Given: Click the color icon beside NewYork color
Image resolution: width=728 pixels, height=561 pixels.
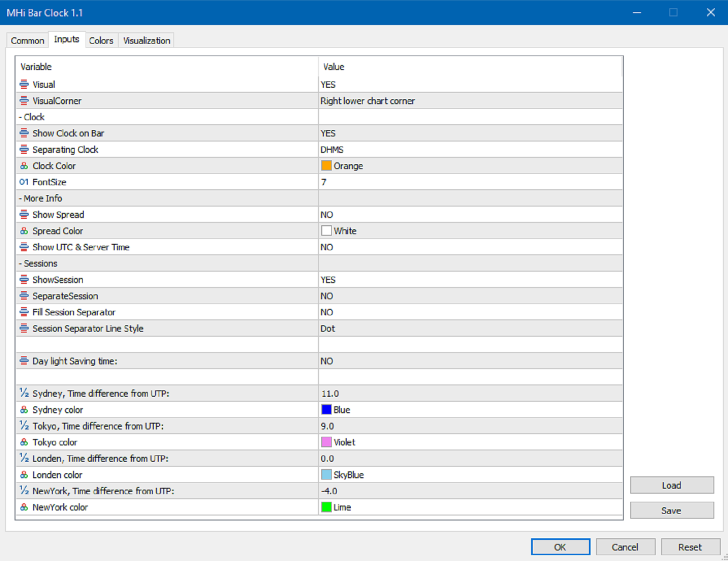Looking at the screenshot, I should pos(24,507).
